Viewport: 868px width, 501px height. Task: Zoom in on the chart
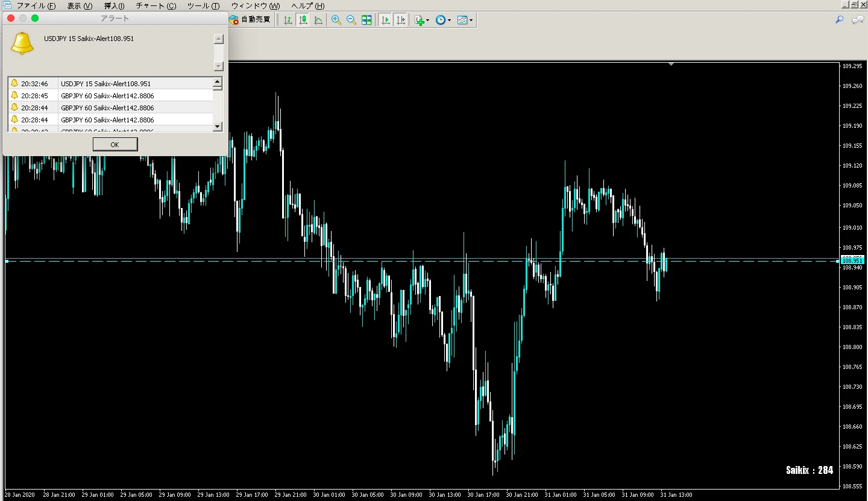click(336, 20)
